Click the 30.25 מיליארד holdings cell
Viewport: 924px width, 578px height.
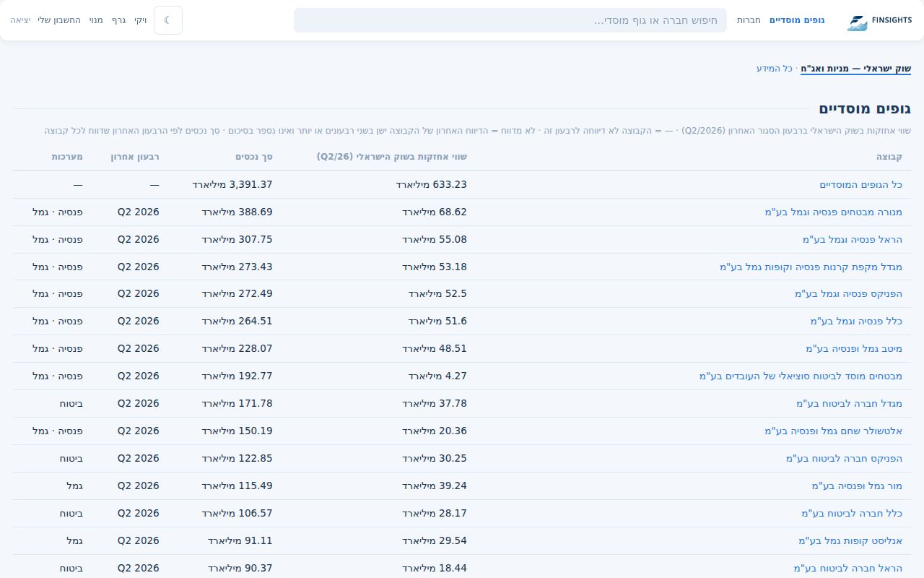(x=435, y=459)
